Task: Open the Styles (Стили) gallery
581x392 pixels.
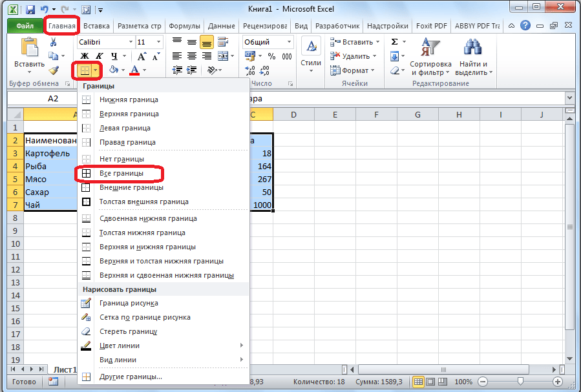Action: [x=311, y=56]
